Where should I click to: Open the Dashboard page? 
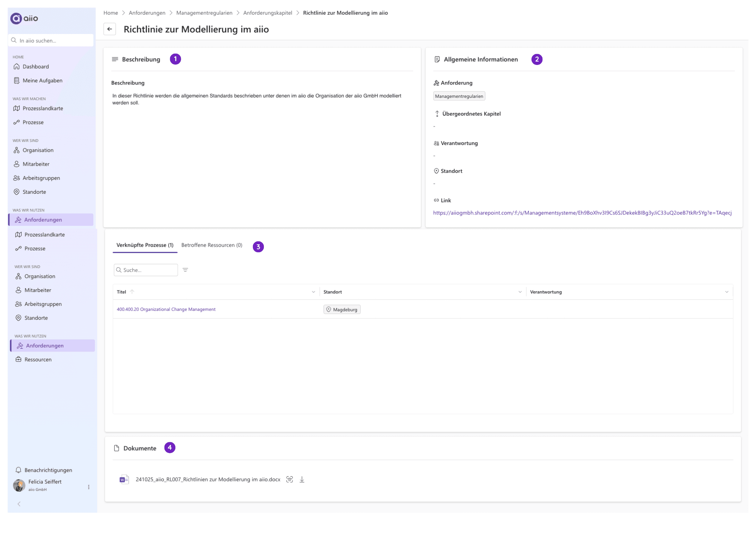click(36, 66)
